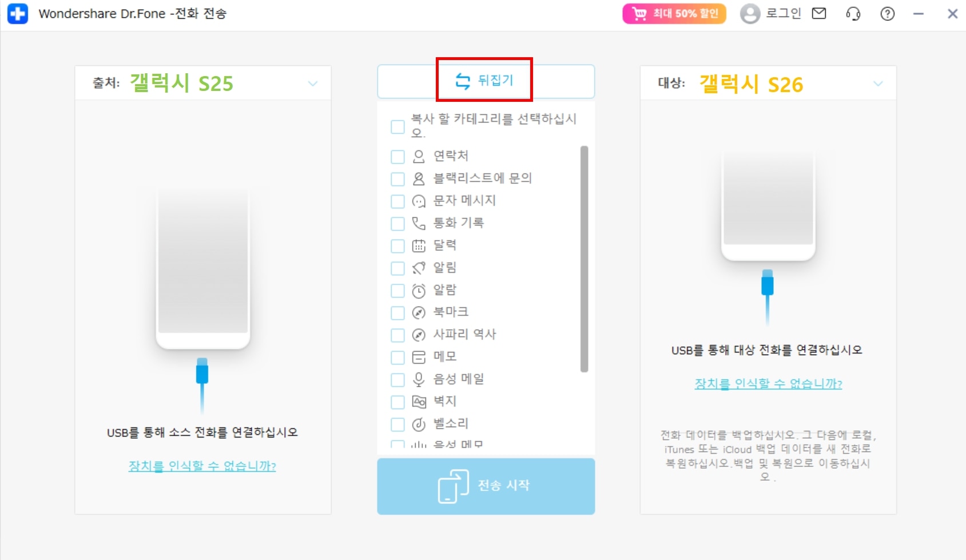Expand the source (출처) device dropdown
Image resolution: width=966 pixels, height=560 pixels.
click(x=312, y=84)
